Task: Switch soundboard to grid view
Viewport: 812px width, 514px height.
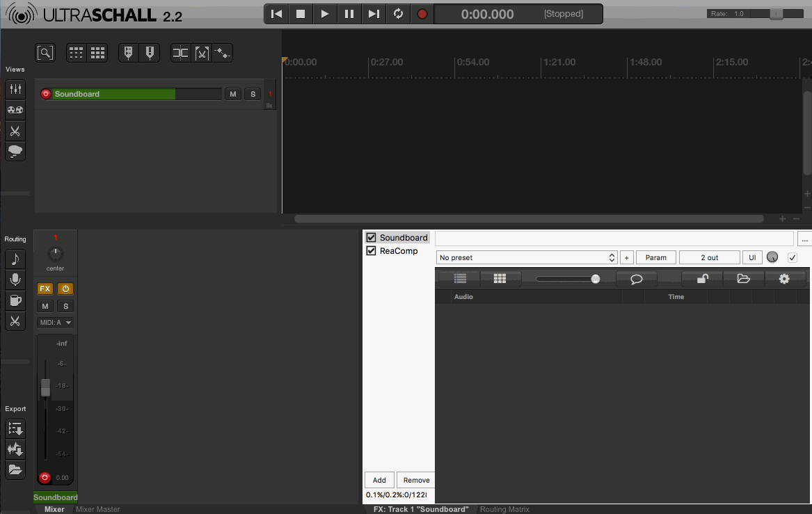Action: [x=500, y=278]
